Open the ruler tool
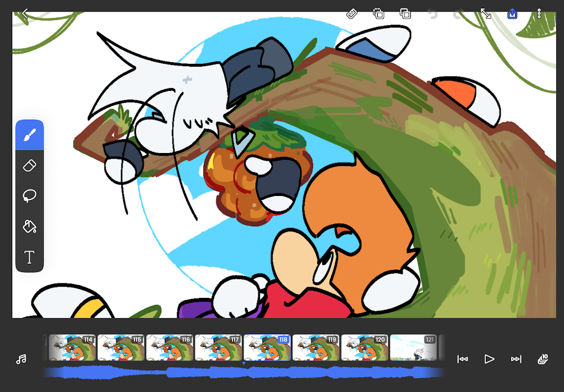This screenshot has height=392, width=564. [x=351, y=14]
